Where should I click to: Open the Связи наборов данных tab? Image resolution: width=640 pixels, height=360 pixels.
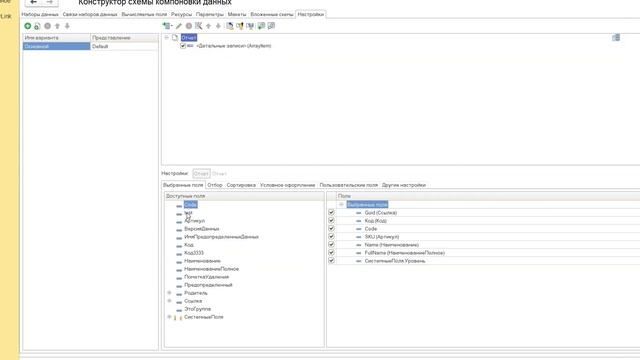90,14
